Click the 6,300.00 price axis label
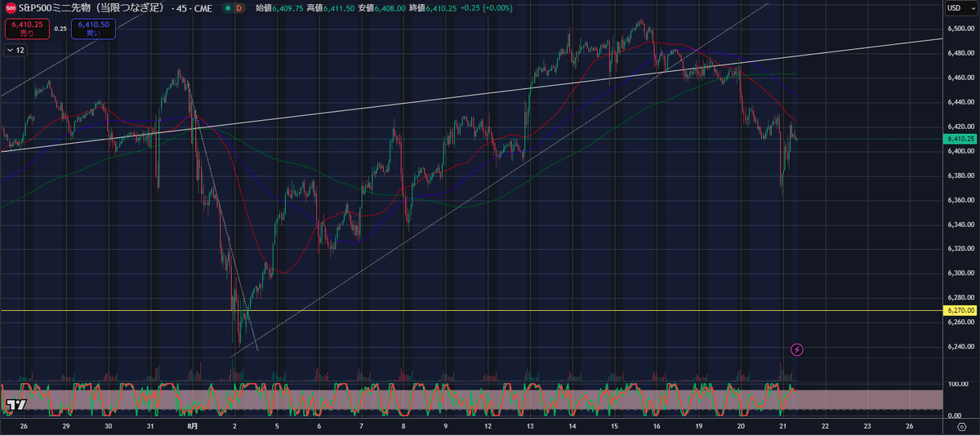The width and height of the screenshot is (980, 436). (x=960, y=274)
